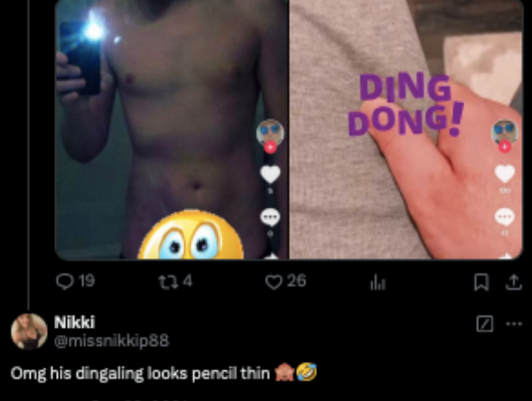Tap the white heart in the right image

point(505,174)
